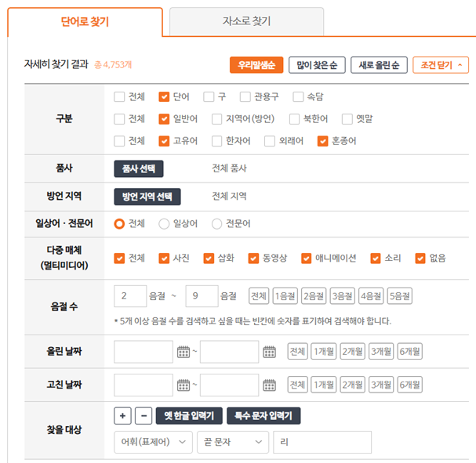Screen dimensions: 476x463
Task: Check the 구 checkbox
Action: tap(209, 97)
